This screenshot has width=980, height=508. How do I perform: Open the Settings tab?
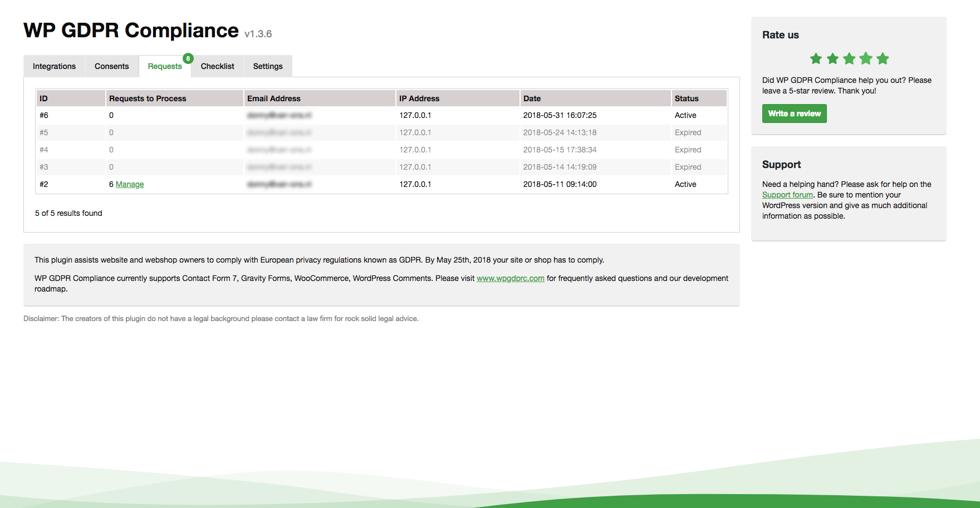pyautogui.click(x=268, y=66)
